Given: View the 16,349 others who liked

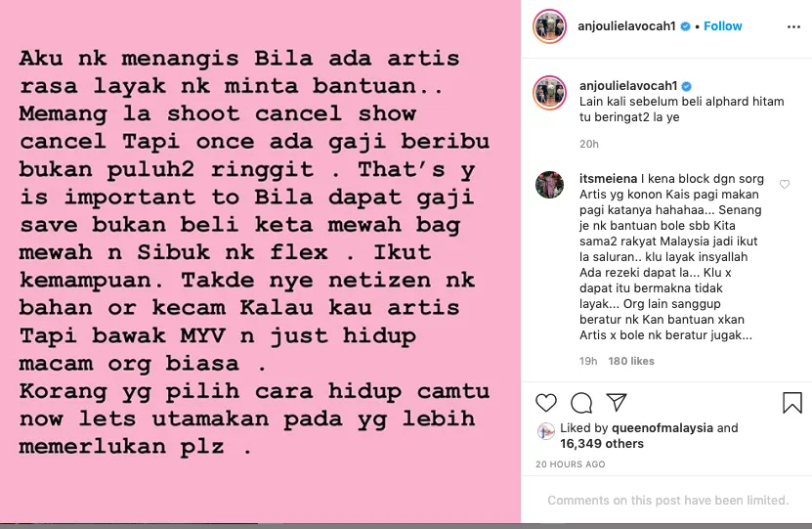Looking at the screenshot, I should click(x=602, y=444).
